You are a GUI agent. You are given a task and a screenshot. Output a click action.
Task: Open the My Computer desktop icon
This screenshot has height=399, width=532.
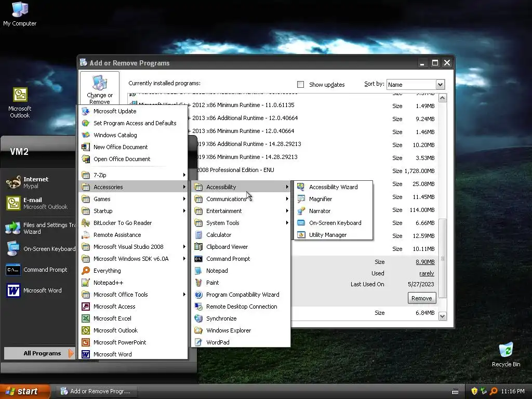[20, 14]
